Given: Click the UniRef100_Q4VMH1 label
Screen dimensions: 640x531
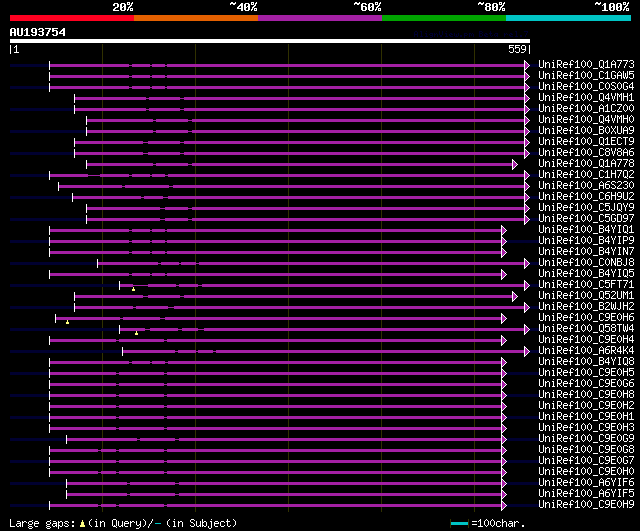Looking at the screenshot, I should pyautogui.click(x=586, y=98).
